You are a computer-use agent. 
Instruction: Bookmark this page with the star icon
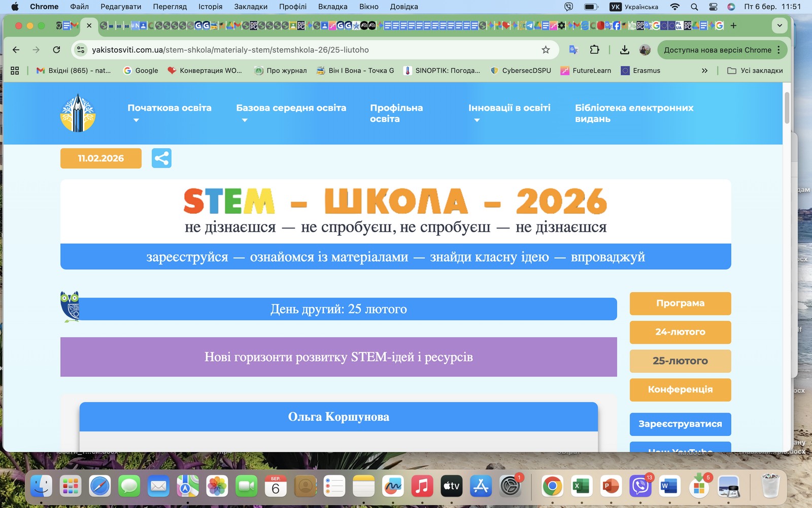[546, 50]
